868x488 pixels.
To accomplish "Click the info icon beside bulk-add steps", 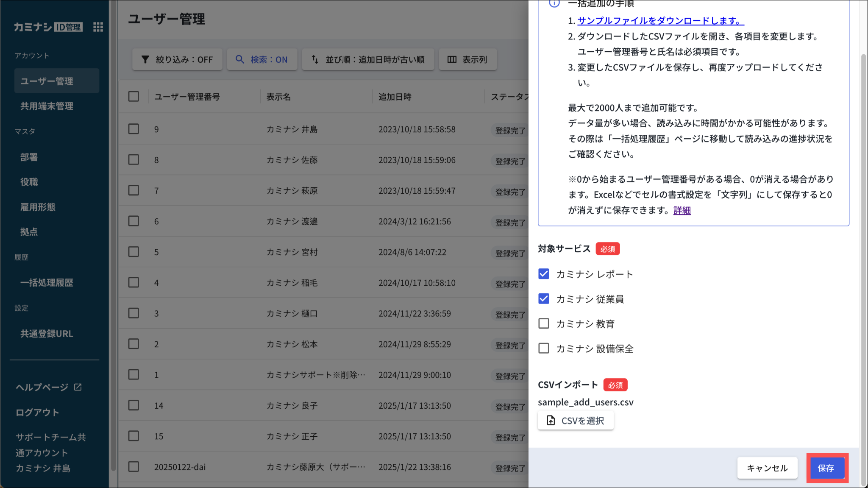I will click(x=554, y=3).
